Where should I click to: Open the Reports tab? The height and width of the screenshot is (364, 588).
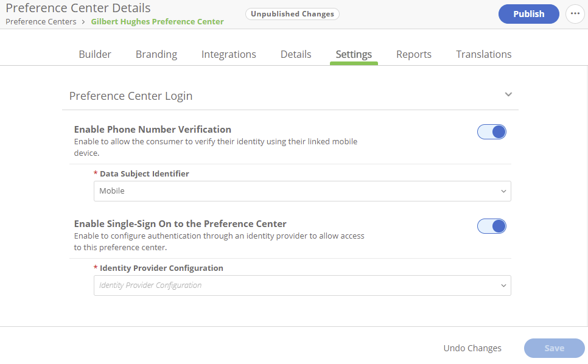pyautogui.click(x=414, y=54)
